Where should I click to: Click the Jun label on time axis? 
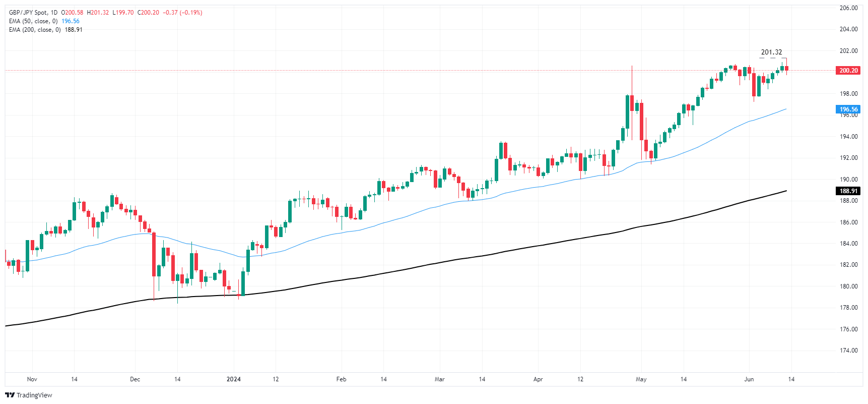[x=749, y=379]
